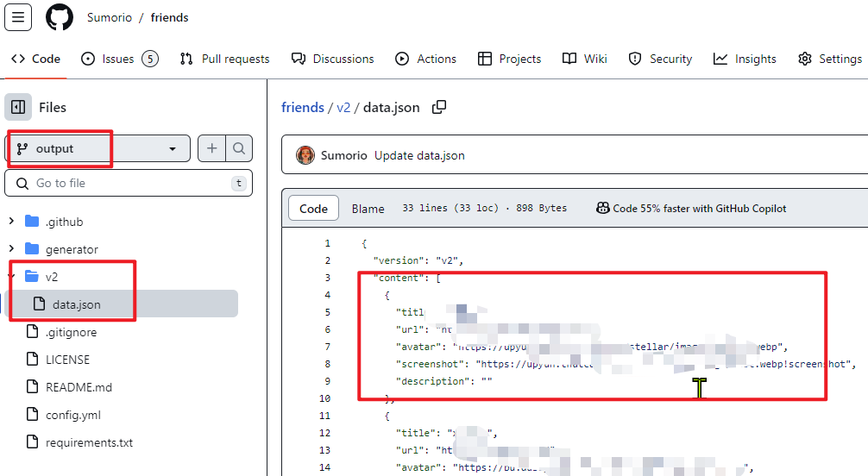
Task: Select the Code view button
Action: (x=313, y=208)
